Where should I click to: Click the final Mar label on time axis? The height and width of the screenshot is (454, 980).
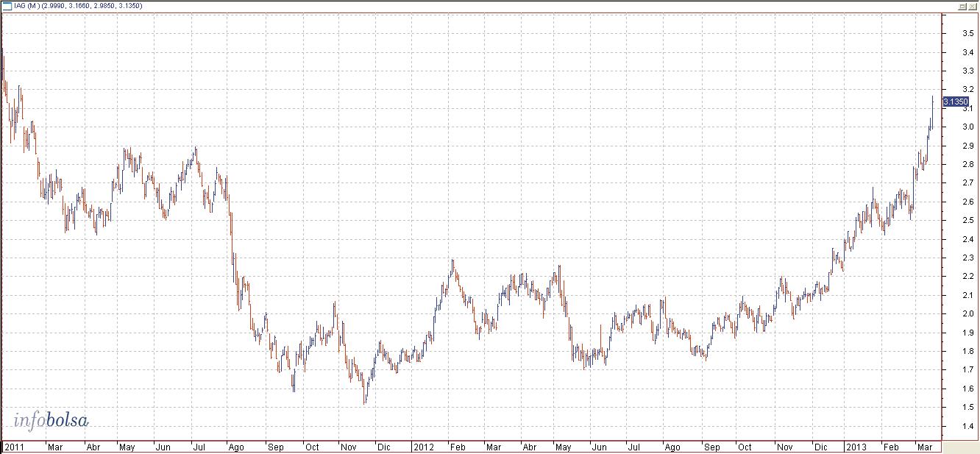[x=925, y=447]
